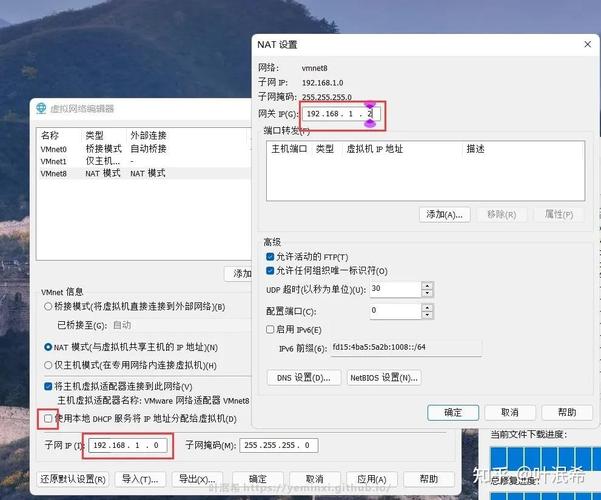Viewport: 601px width, 500px height.
Task: Click the 子网掩码 field in network editor
Action: tap(279, 445)
